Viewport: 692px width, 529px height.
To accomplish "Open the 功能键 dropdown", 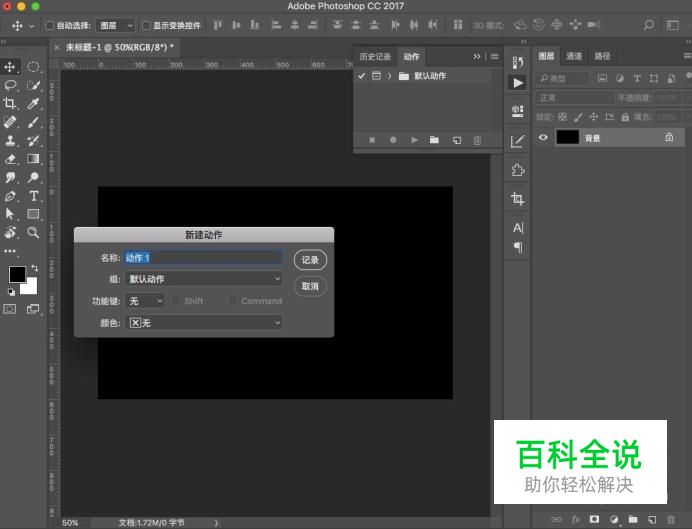I will pos(146,301).
